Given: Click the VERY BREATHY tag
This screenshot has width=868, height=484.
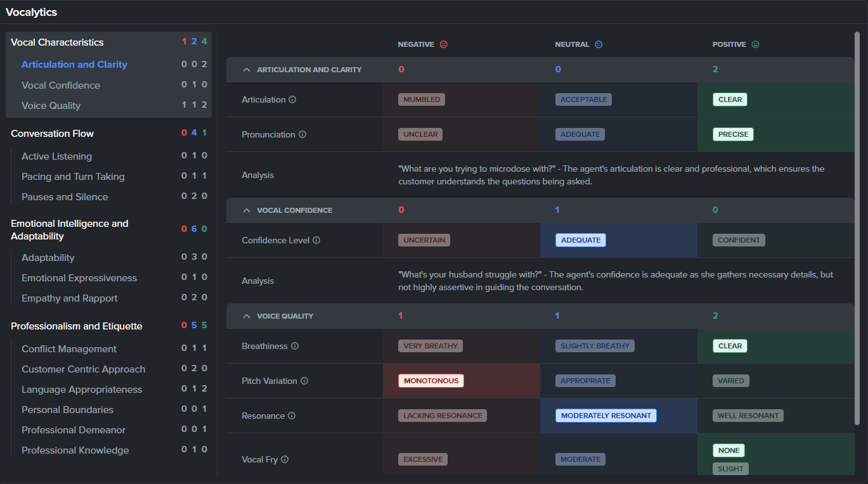Looking at the screenshot, I should pos(431,346).
